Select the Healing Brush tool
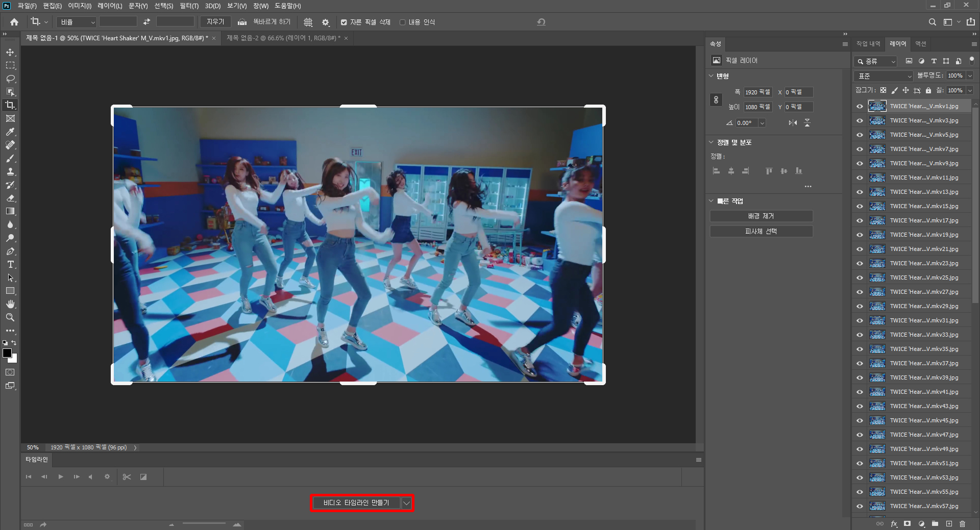Image resolution: width=980 pixels, height=530 pixels. coord(10,145)
